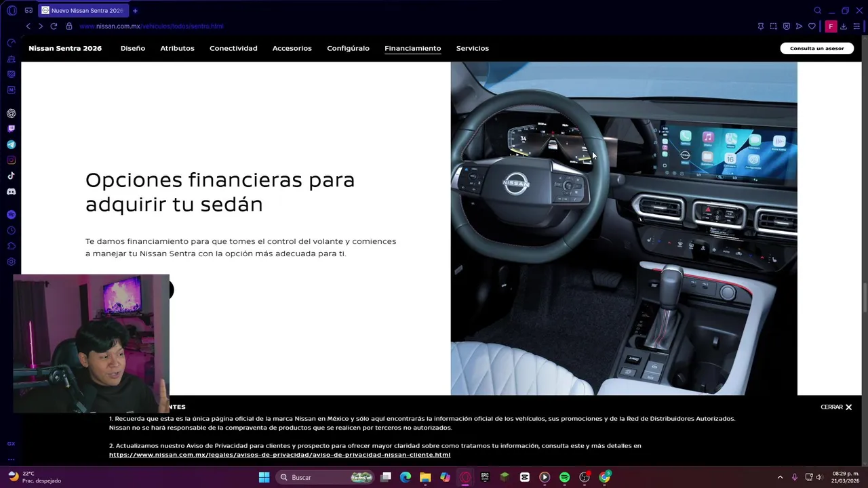Show hidden system tray icons

point(780,477)
